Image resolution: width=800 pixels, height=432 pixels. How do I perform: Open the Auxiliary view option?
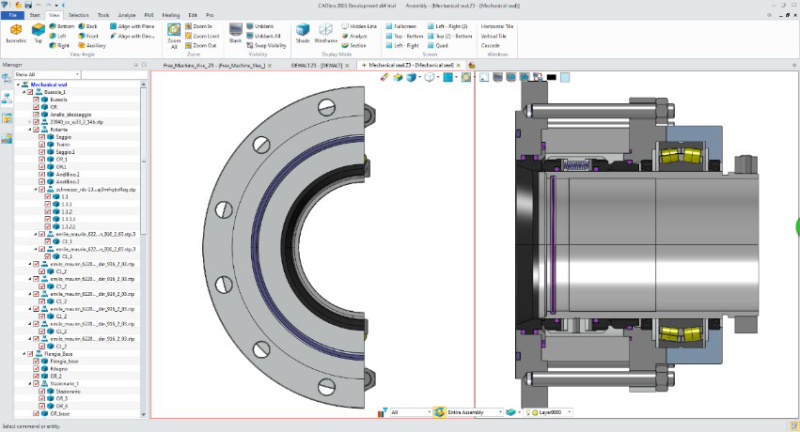click(92, 45)
